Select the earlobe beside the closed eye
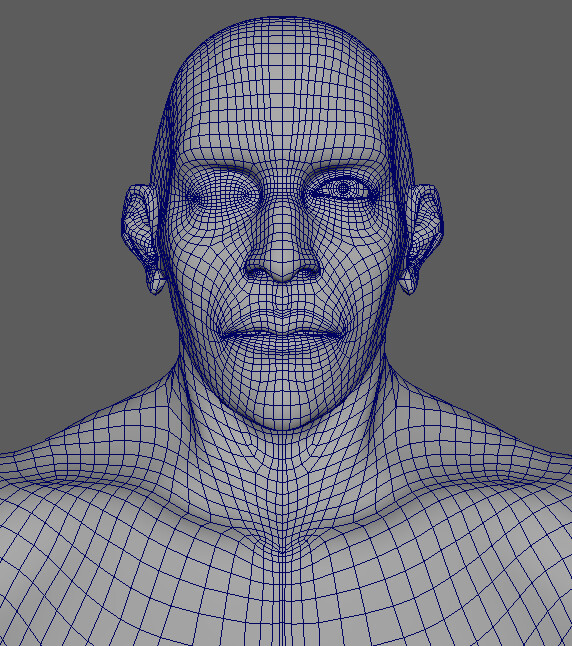The width and height of the screenshot is (572, 646). click(x=155, y=281)
